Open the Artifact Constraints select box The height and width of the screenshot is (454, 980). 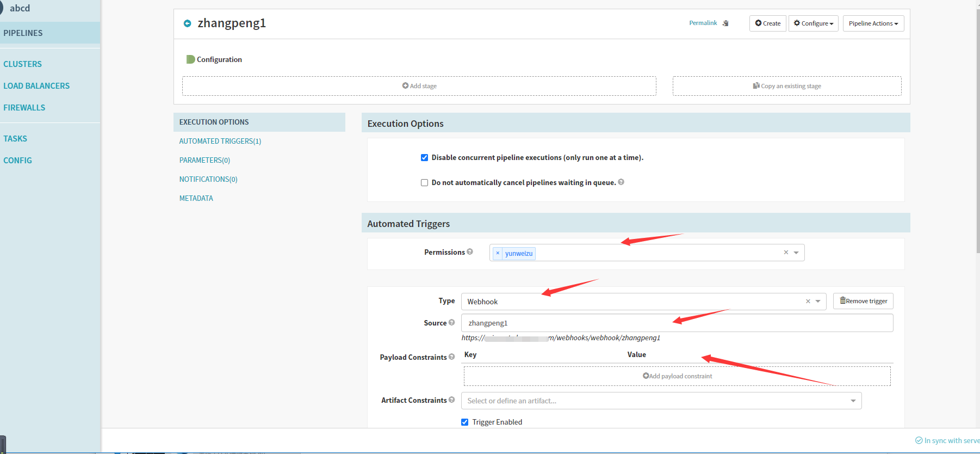coord(661,401)
